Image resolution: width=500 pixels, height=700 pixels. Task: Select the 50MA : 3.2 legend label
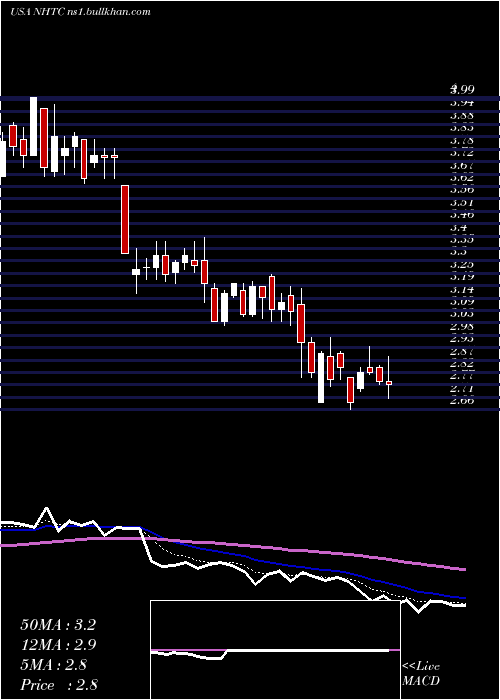click(58, 625)
